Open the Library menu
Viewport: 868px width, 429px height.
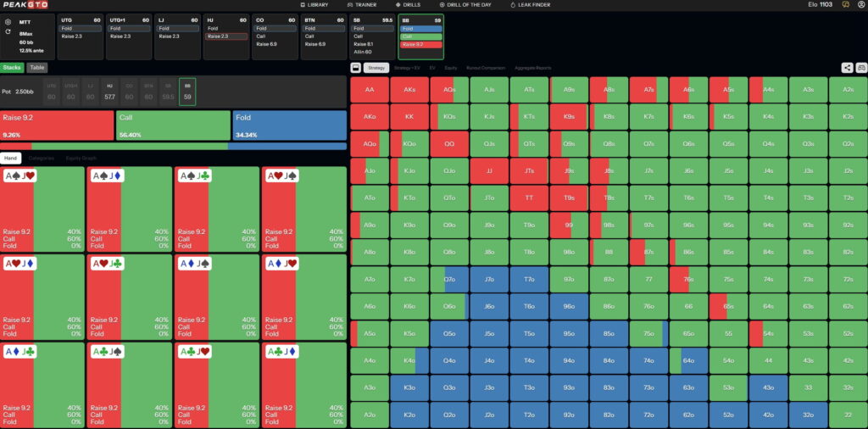[x=314, y=5]
